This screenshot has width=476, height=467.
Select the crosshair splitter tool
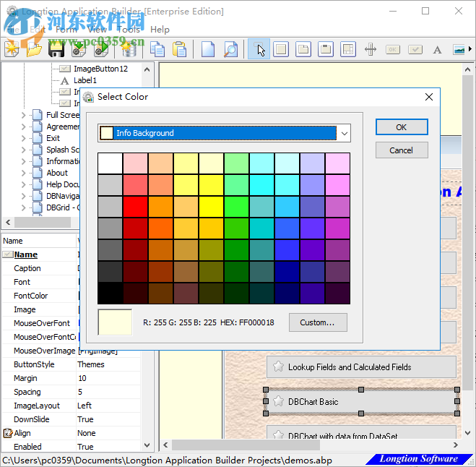[371, 49]
